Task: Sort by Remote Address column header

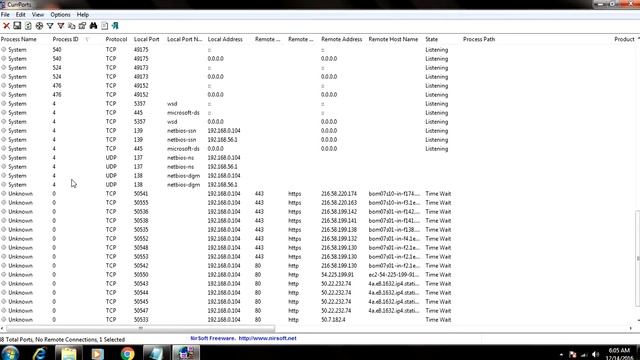Action: click(x=342, y=39)
